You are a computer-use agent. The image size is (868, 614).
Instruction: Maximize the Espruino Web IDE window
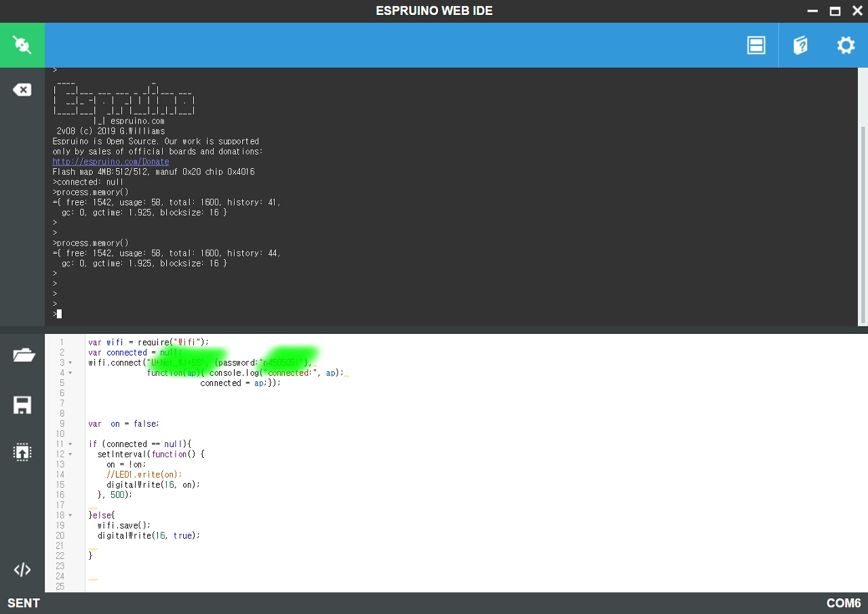[835, 12]
